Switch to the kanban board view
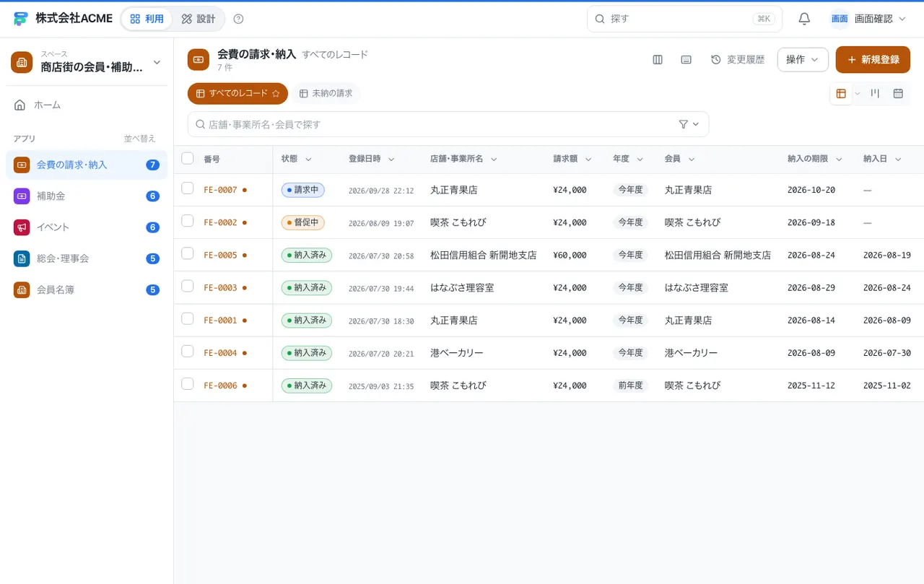The width and height of the screenshot is (924, 584). pos(875,93)
